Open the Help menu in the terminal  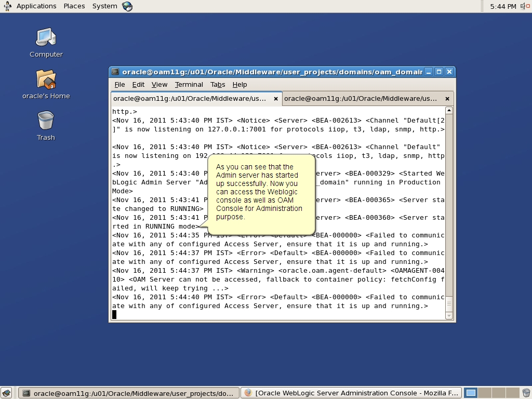tap(240, 84)
